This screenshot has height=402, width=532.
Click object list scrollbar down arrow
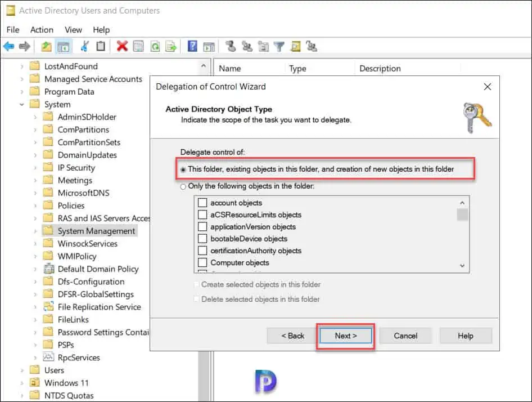(x=462, y=266)
